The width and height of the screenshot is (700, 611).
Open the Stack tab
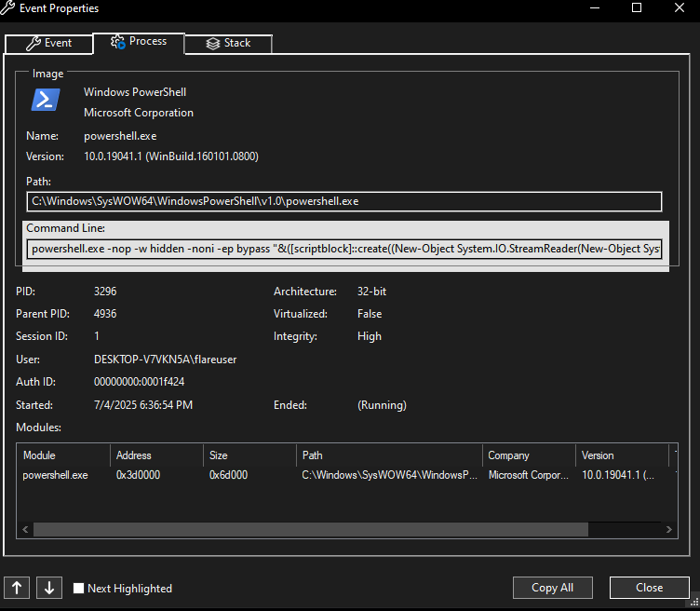[228, 44]
